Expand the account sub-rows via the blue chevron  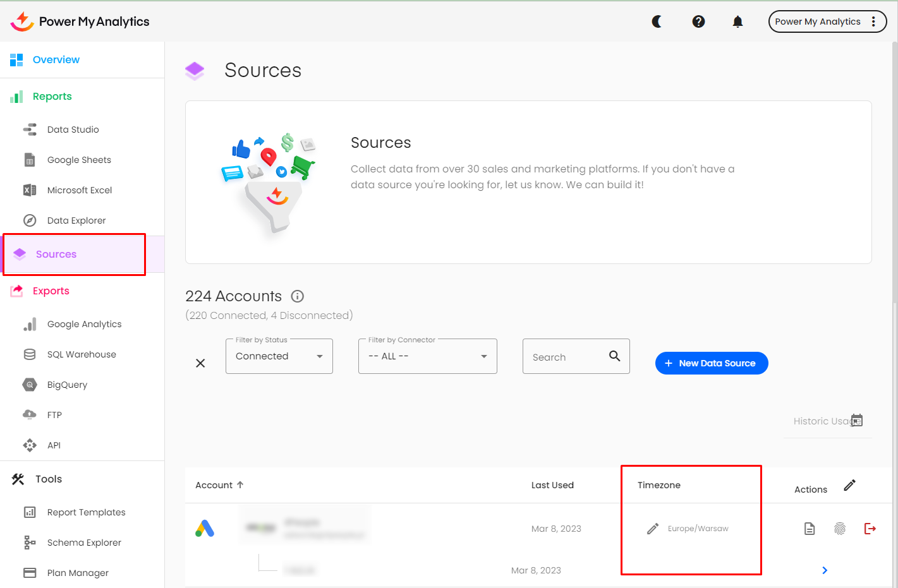[x=825, y=570]
